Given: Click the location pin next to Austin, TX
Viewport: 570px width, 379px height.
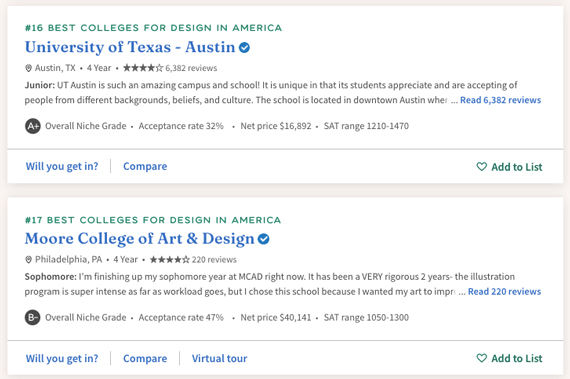Looking at the screenshot, I should pyautogui.click(x=28, y=68).
